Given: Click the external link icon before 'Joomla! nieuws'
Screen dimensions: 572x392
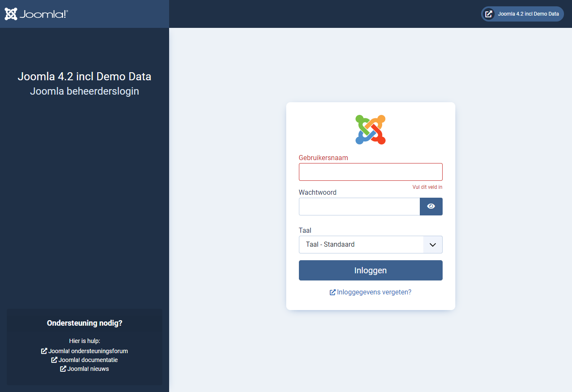Looking at the screenshot, I should (63, 368).
